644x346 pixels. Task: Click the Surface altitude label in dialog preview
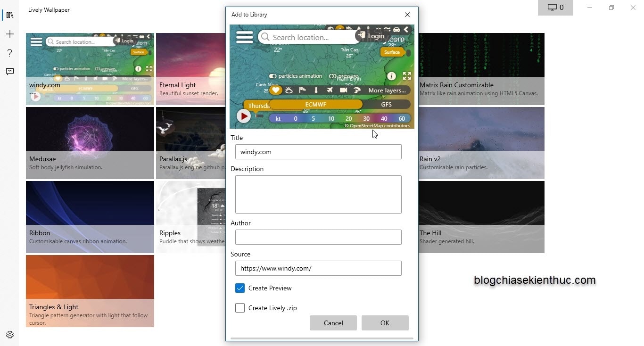click(x=392, y=52)
